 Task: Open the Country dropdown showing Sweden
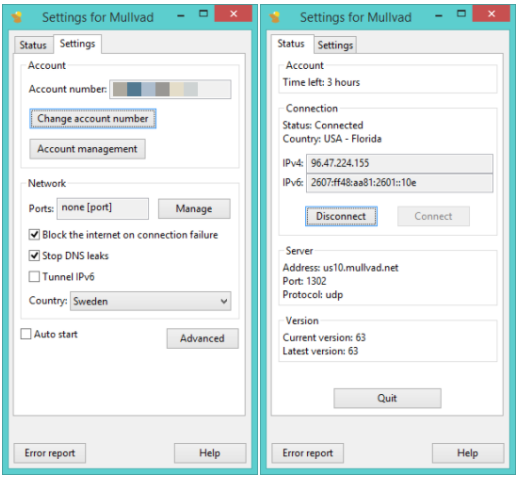[150, 301]
